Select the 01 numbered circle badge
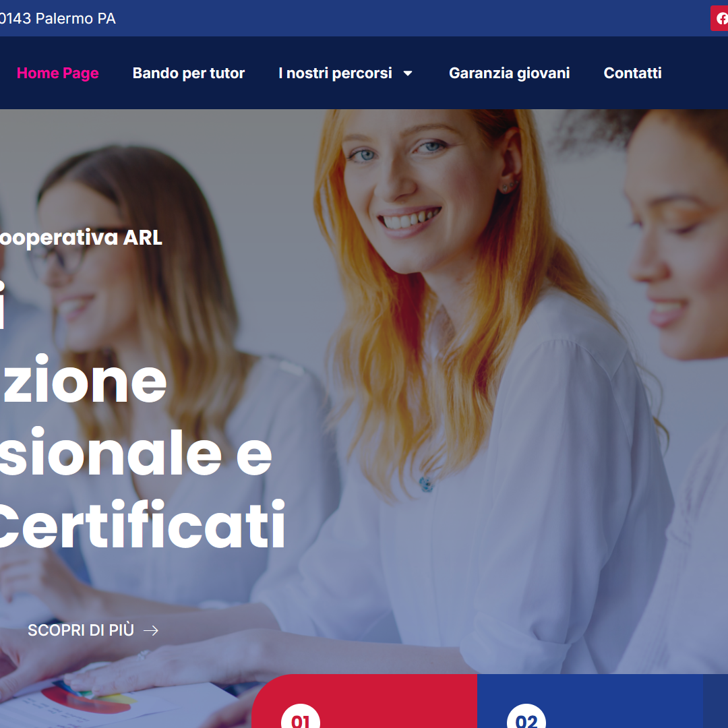The image size is (728, 728). (301, 717)
